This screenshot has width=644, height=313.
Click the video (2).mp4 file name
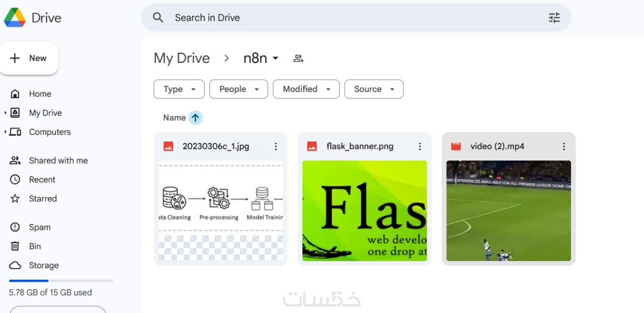click(497, 146)
